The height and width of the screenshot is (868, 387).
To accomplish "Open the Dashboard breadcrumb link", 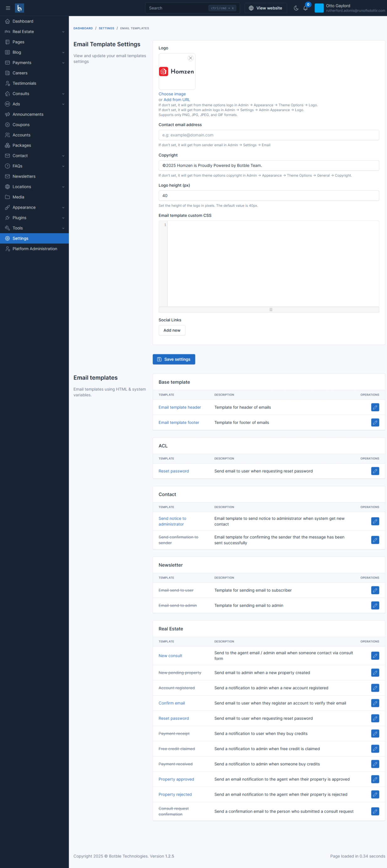I will [83, 28].
